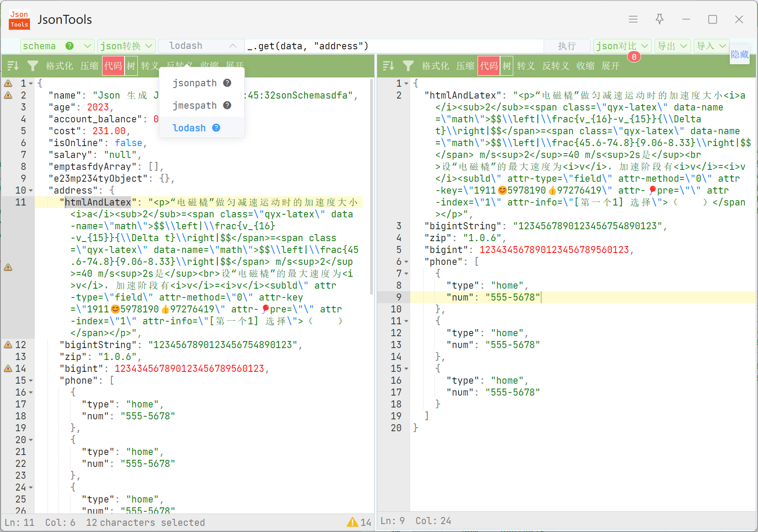758x532 pixels.
Task: Click 格式化 format in left editor toolbar
Action: pyautogui.click(x=59, y=66)
